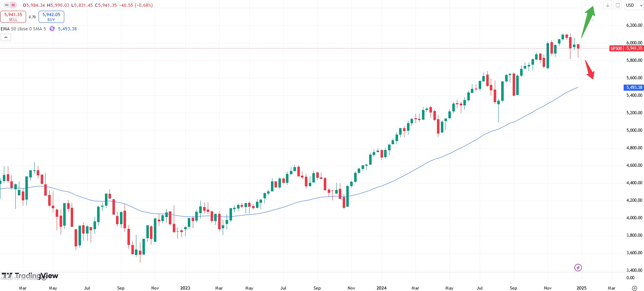Click the BUY 5,942.05 button
Image resolution: width=644 pixels, height=291 pixels.
[x=51, y=17]
